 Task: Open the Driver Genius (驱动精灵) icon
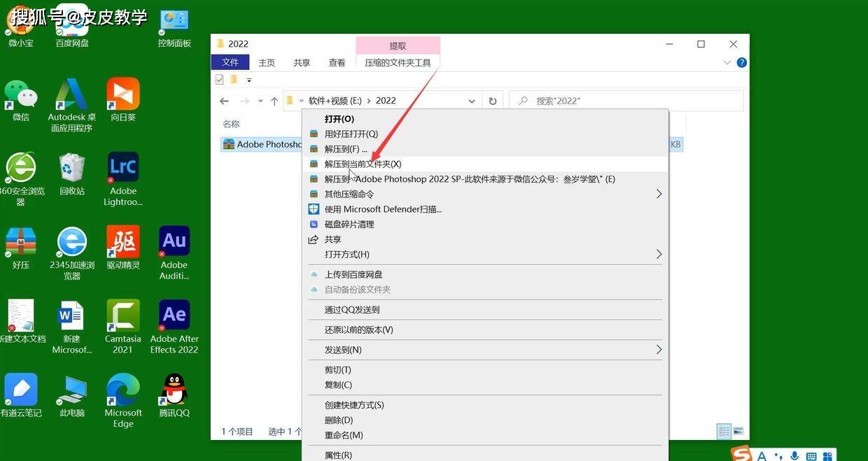[x=123, y=248]
